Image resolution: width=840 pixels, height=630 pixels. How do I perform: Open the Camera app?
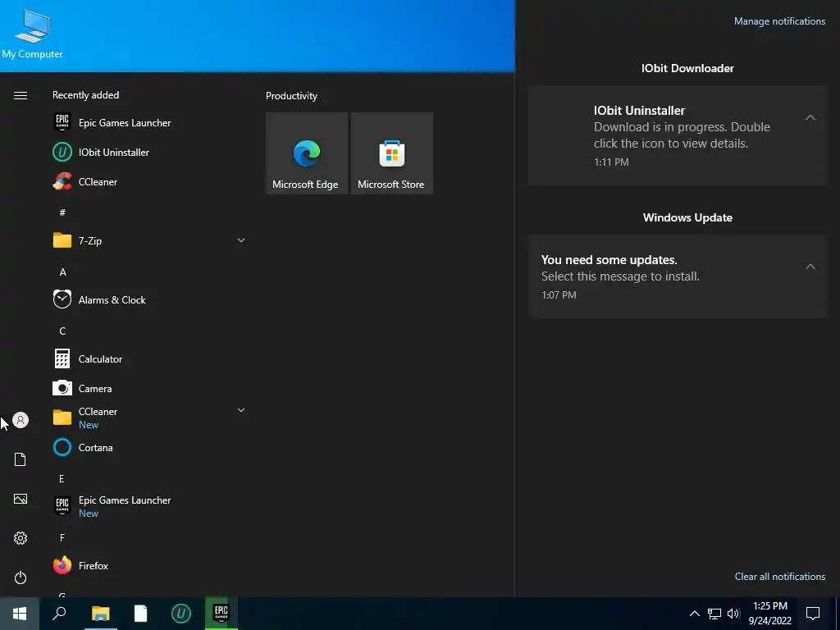coord(149,388)
